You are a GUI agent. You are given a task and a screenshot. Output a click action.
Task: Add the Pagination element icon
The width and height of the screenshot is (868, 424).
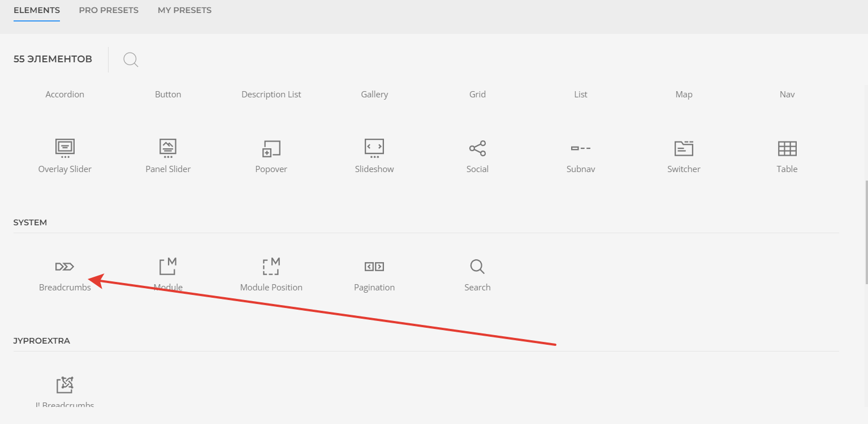tap(374, 267)
